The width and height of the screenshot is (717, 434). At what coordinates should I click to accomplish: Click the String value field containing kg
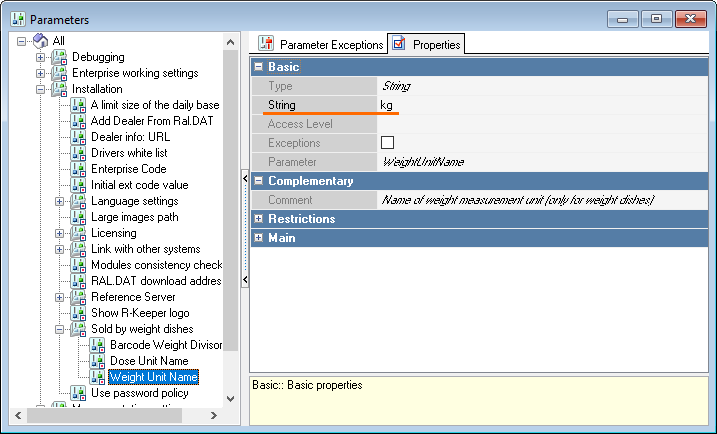540,105
